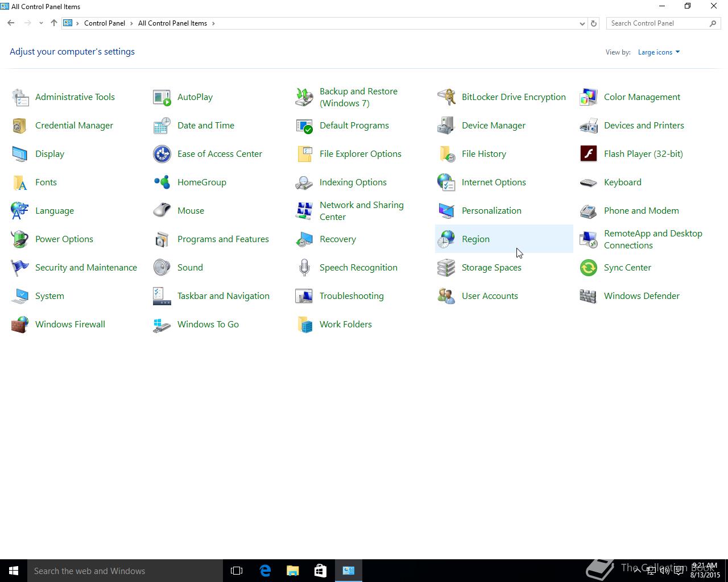Screen dimensions: 728x582
Task: Open the Network and Sharing Center icon
Action: click(x=304, y=211)
